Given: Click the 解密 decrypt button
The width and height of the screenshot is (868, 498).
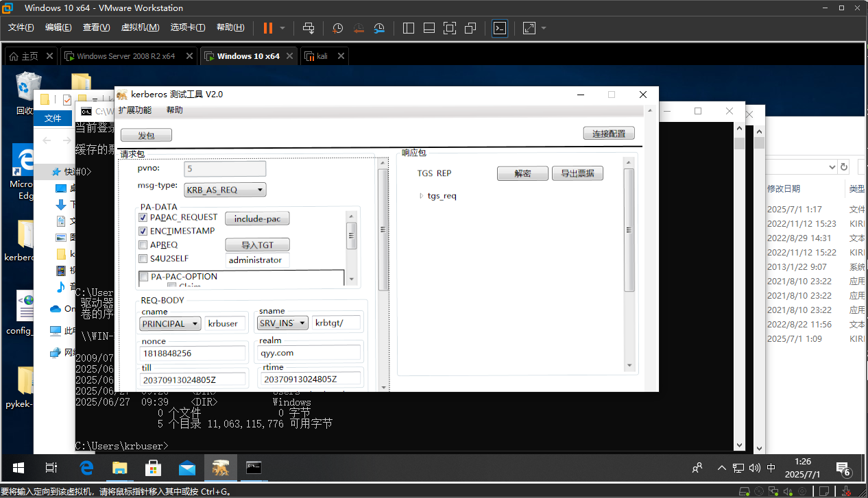Looking at the screenshot, I should [x=522, y=173].
